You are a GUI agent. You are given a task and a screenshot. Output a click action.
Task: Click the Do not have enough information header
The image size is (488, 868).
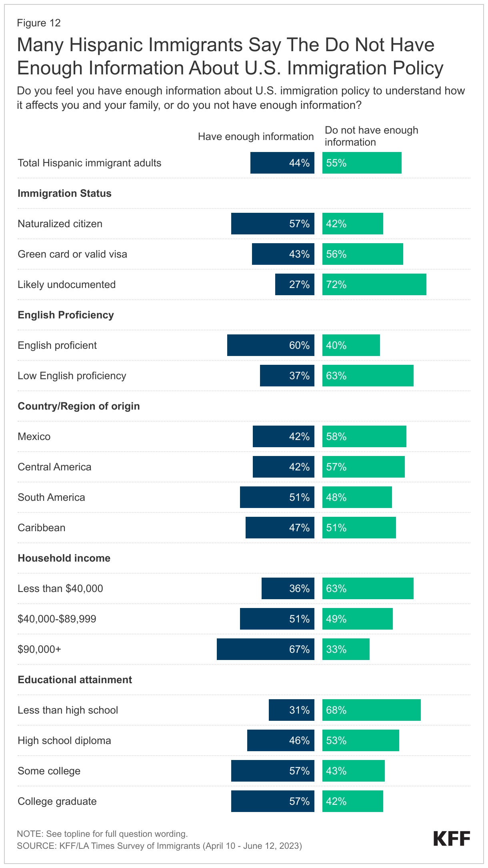371,136
